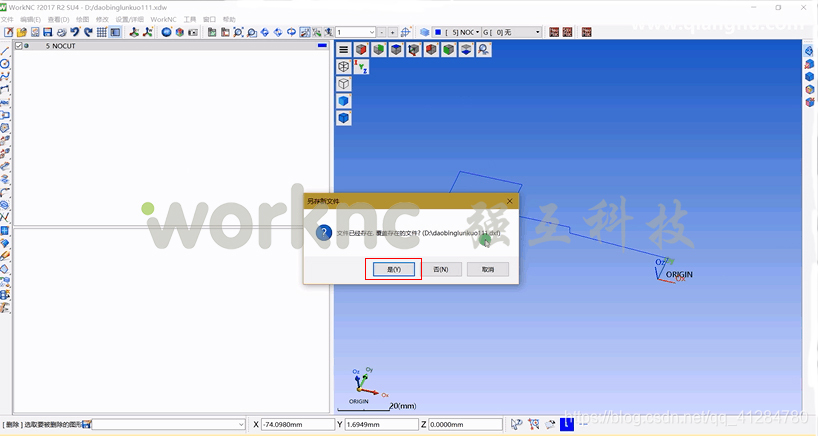Click the minus stepper button
This screenshot has height=436, width=818.
pyautogui.click(x=382, y=32)
